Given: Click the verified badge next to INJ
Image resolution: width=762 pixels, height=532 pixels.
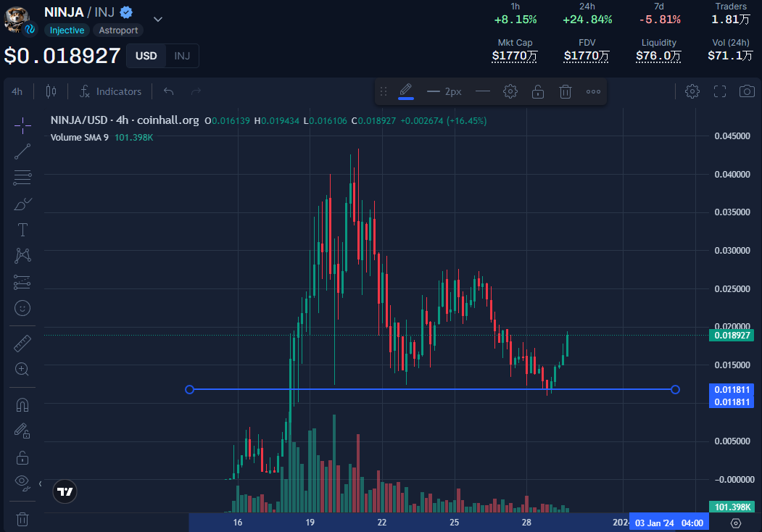Looking at the screenshot, I should (x=126, y=12).
